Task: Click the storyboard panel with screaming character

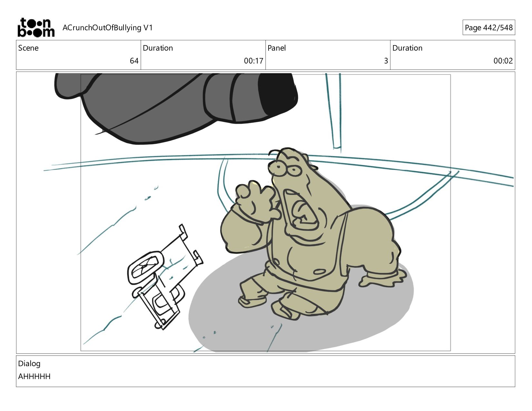Action: 265,212
